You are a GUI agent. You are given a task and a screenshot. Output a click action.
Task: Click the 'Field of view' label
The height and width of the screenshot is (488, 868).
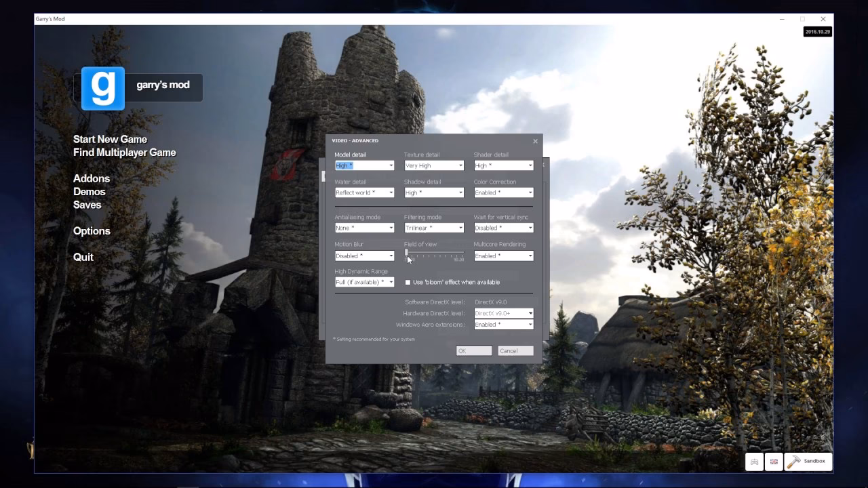[x=420, y=244]
